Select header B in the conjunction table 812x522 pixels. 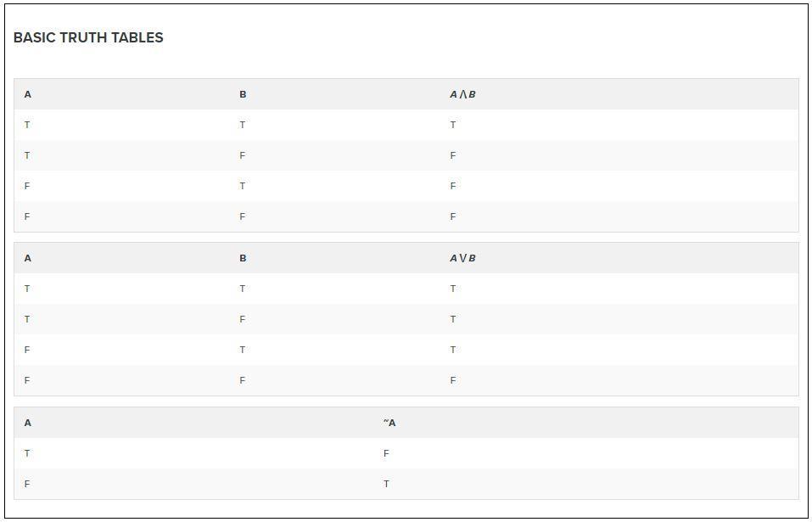tap(243, 94)
